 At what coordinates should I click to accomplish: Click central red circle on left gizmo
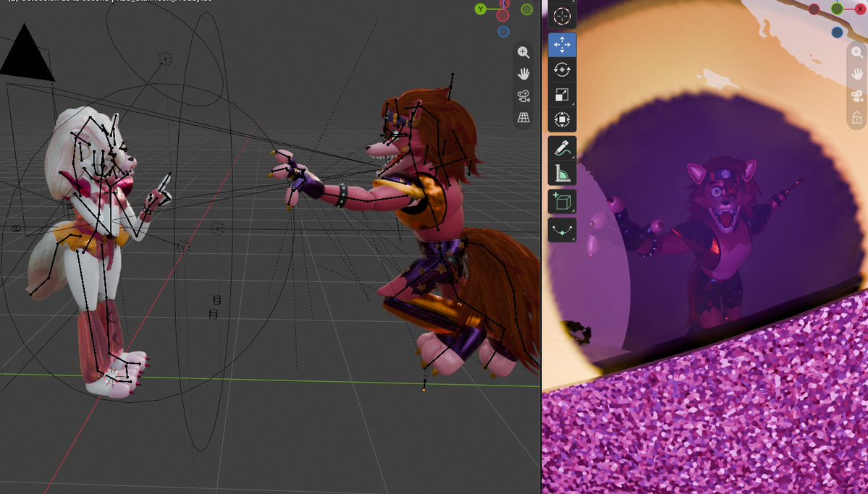pos(502,15)
